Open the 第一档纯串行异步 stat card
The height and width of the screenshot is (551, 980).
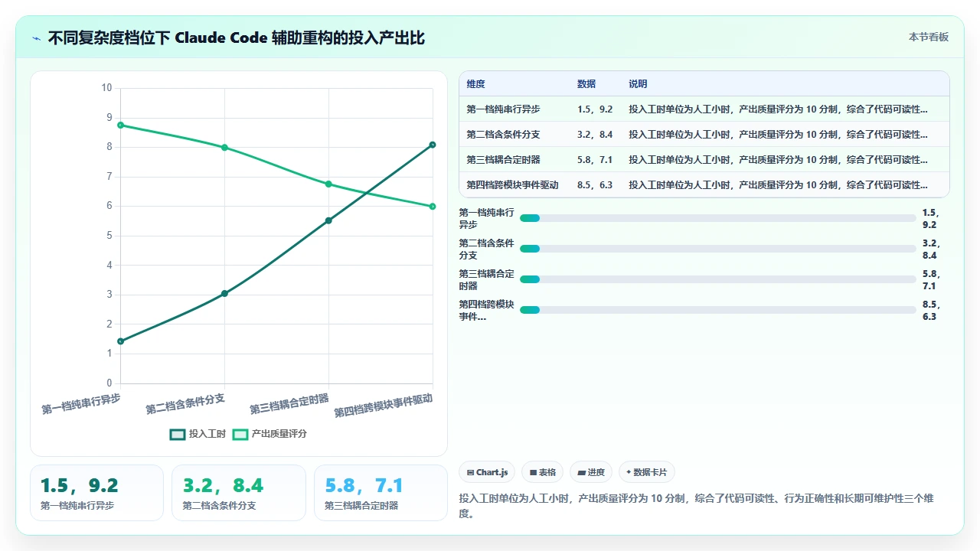[96, 493]
